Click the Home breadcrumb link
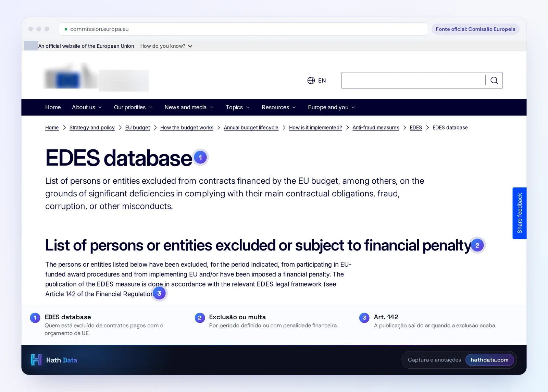Viewport: 548px width, 392px height. 52,127
